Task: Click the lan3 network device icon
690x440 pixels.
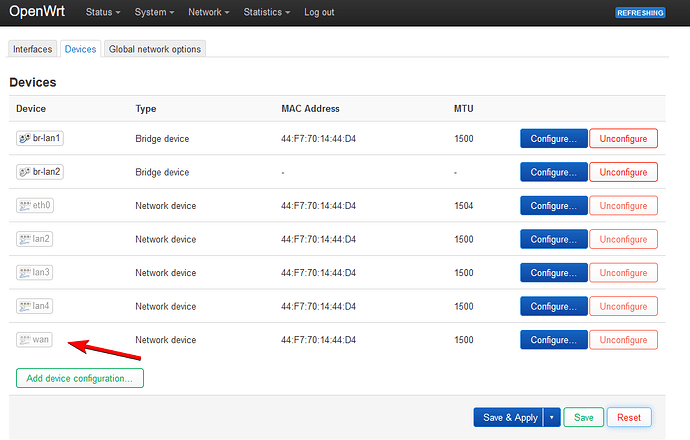Action: click(x=25, y=272)
